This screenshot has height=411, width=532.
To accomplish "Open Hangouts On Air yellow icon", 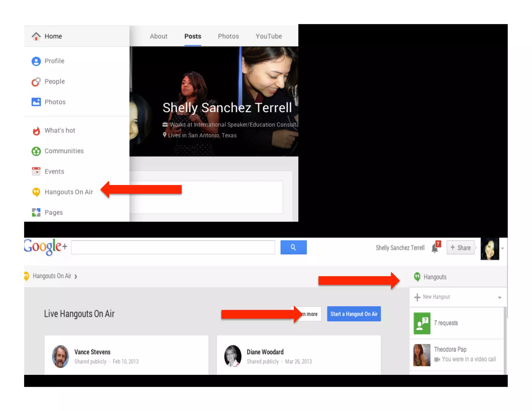I will [x=36, y=192].
